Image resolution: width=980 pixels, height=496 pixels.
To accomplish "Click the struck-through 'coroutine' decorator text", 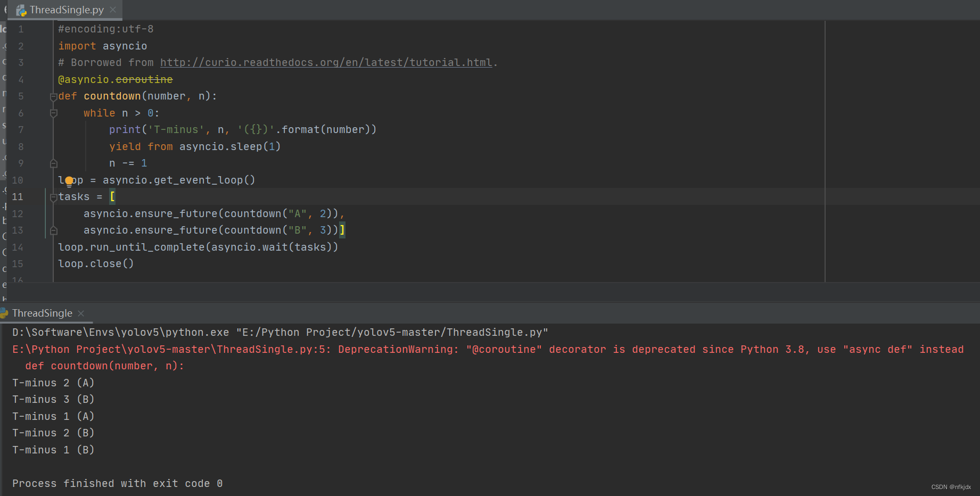I will click(144, 80).
